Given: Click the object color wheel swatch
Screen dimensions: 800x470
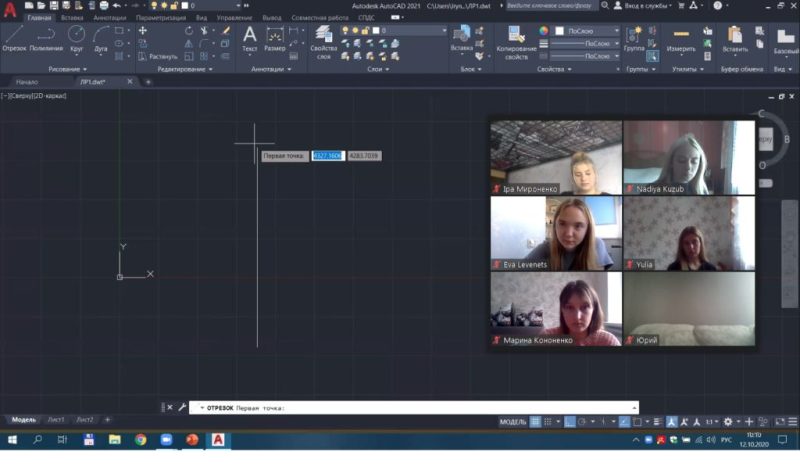Looking at the screenshot, I should point(543,31).
